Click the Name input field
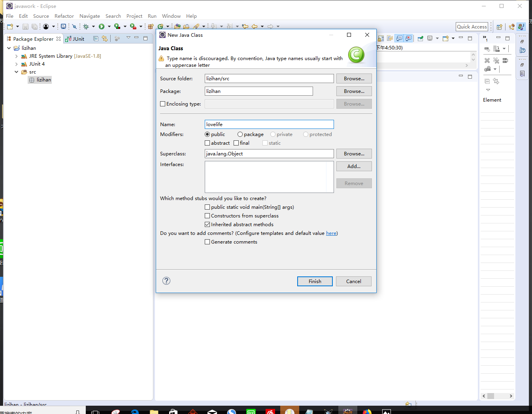This screenshot has width=532, height=414. [269, 125]
